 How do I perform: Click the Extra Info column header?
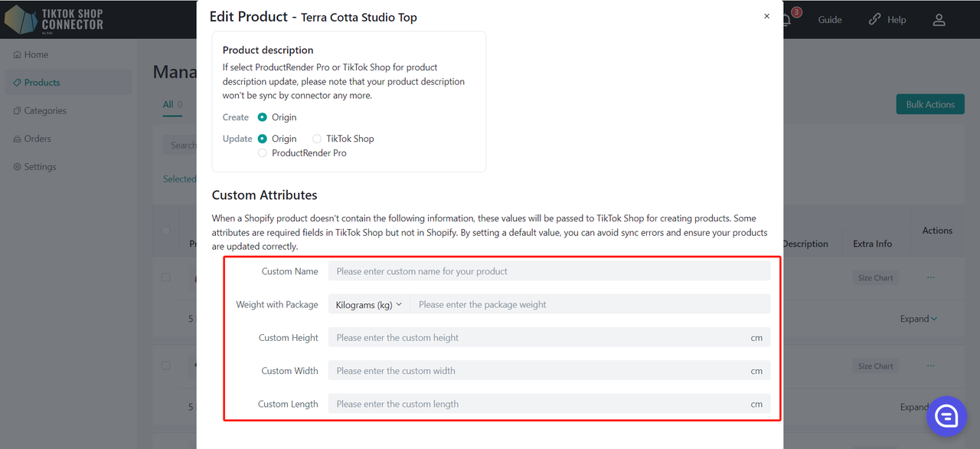click(x=873, y=244)
